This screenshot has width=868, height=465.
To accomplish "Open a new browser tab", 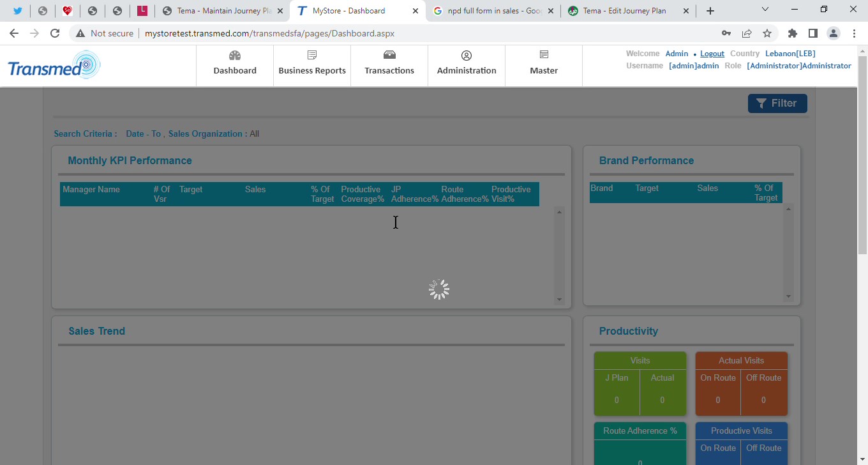I will pos(710,11).
